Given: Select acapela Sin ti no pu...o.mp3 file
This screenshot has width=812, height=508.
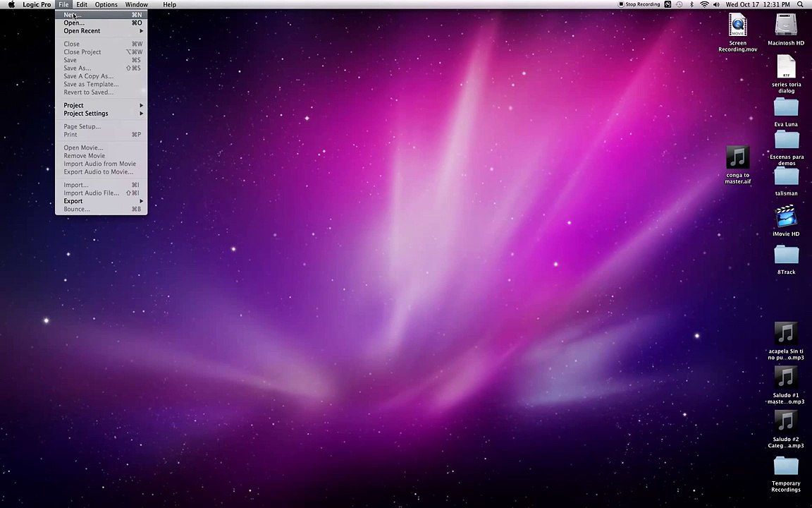Looking at the screenshot, I should pyautogui.click(x=786, y=341).
